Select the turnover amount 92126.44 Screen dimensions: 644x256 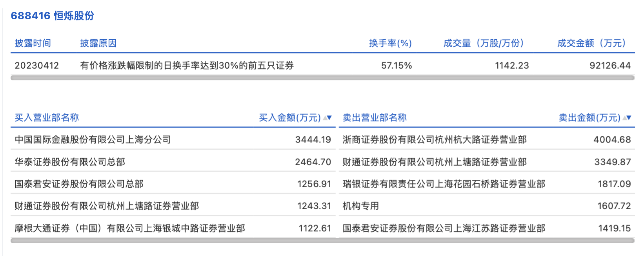coord(610,66)
